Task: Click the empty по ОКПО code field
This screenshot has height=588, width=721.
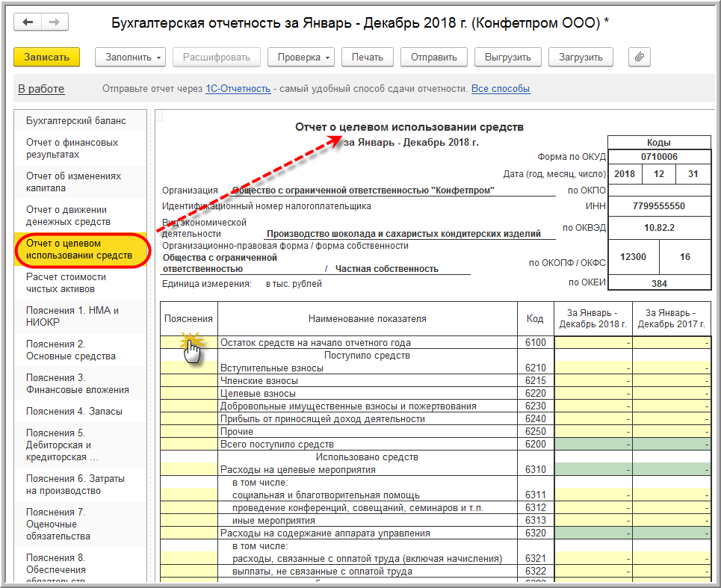Action: point(660,191)
